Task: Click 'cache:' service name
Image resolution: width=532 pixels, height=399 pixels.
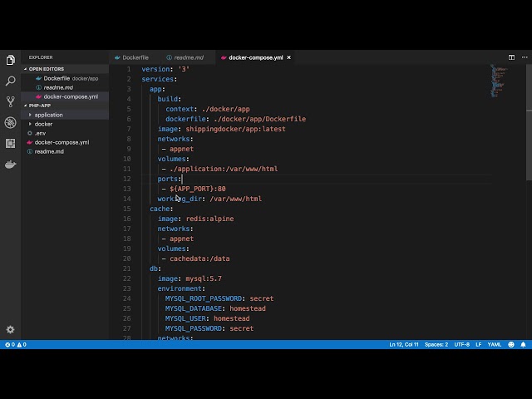Action: point(161,209)
